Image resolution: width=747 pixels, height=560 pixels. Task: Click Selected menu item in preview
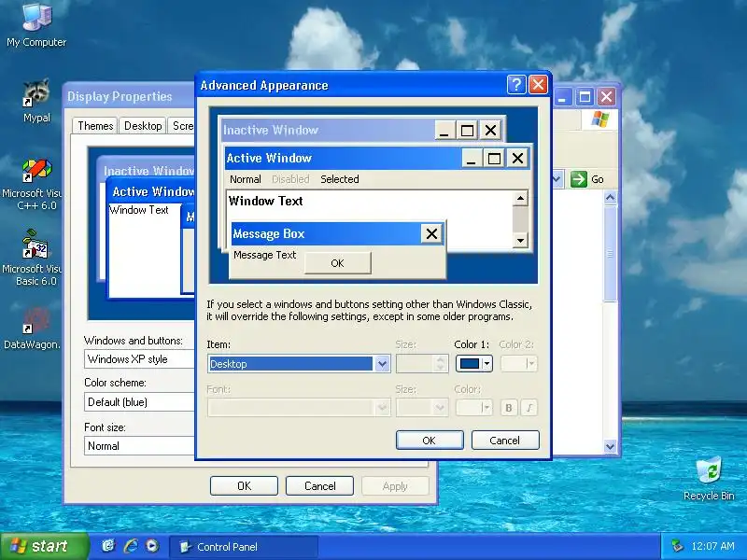pyautogui.click(x=340, y=179)
